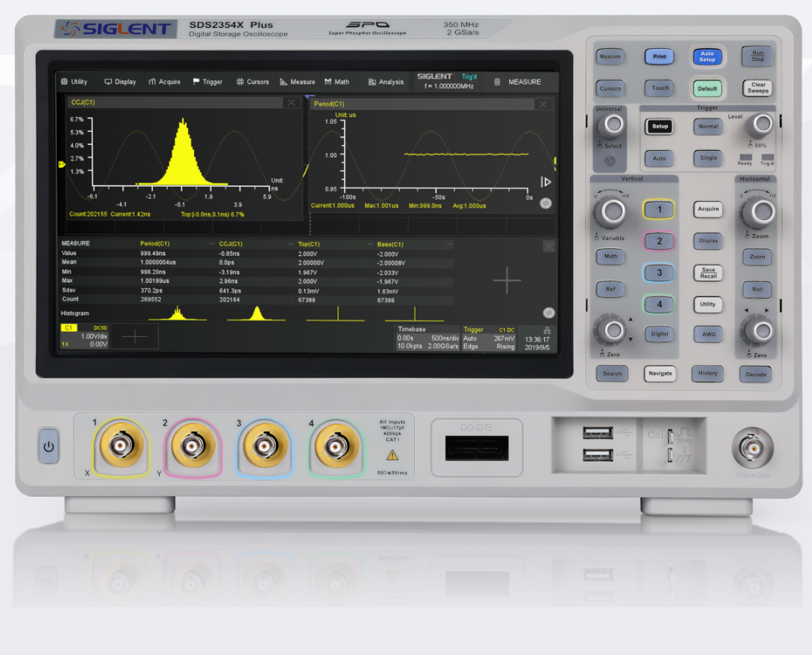The width and height of the screenshot is (812, 655).
Task: Toggle channel 1 button
Action: [x=659, y=209]
